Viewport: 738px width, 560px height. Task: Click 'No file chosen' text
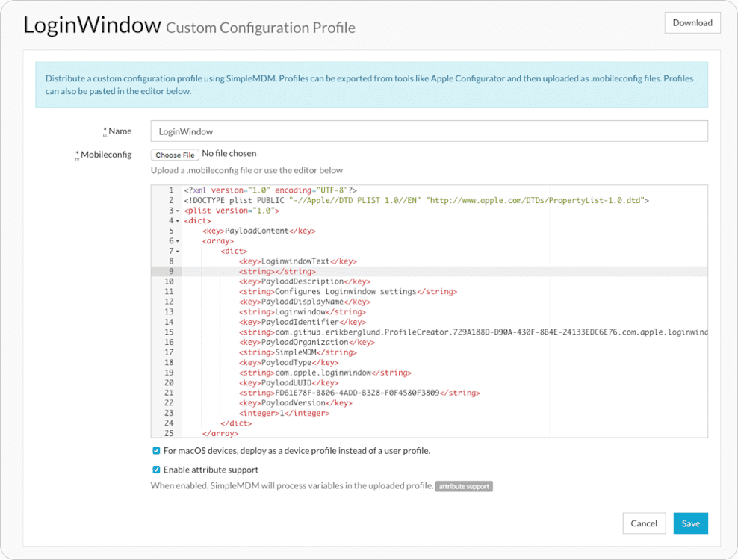229,153
